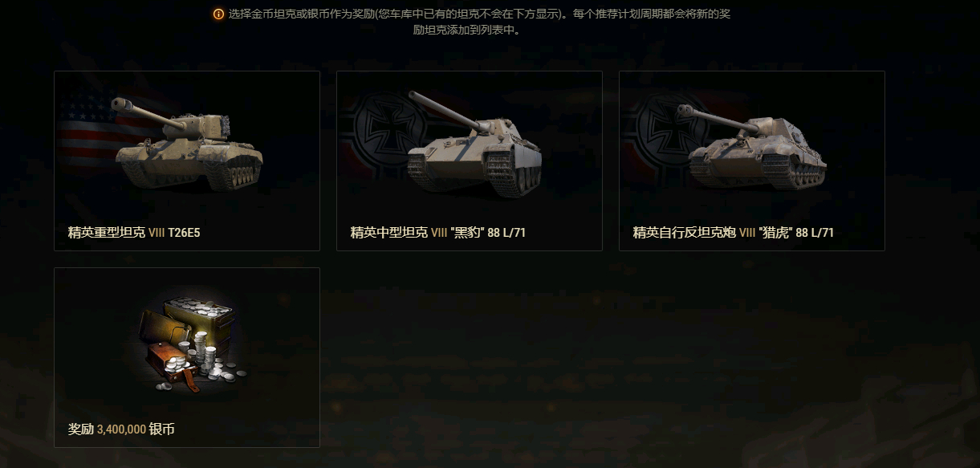
Task: Click the tier VIII numeral on the T26E5 card
Action: point(157,233)
